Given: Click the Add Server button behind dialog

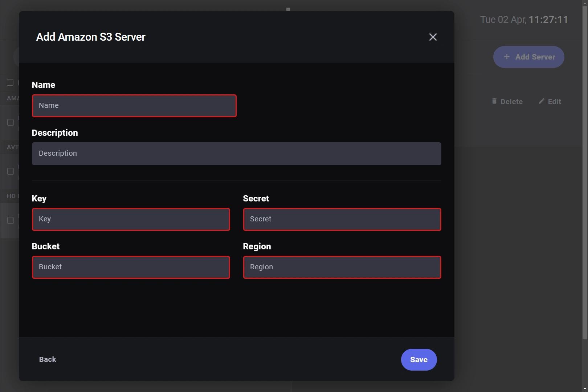Looking at the screenshot, I should (x=528, y=57).
